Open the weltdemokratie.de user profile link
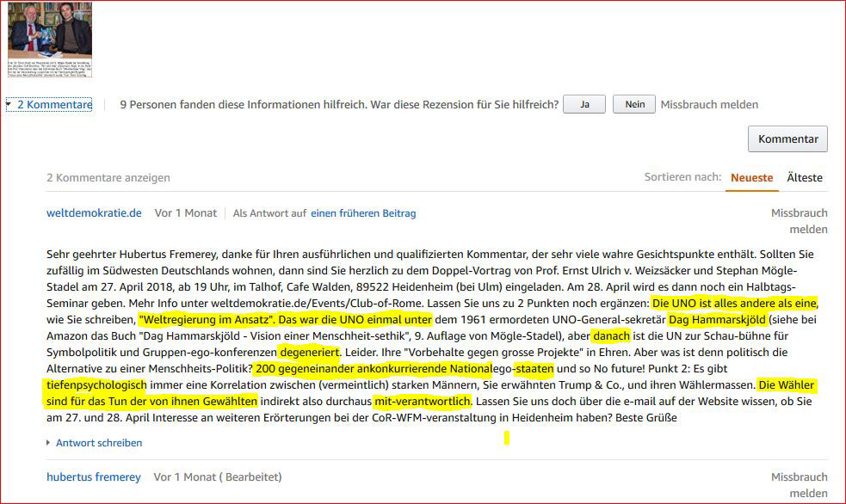The image size is (846, 504). click(x=94, y=212)
